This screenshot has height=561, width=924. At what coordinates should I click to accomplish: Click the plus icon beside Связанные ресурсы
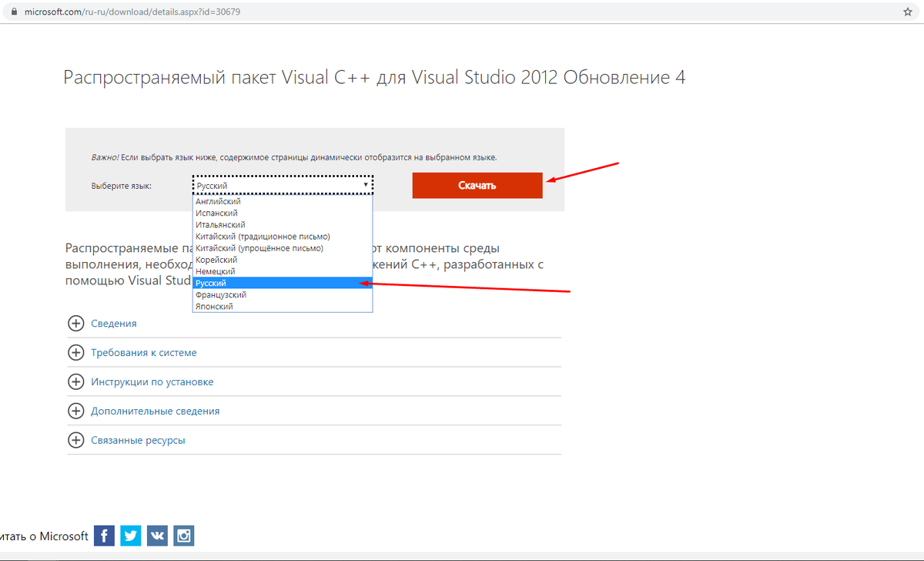coord(75,440)
